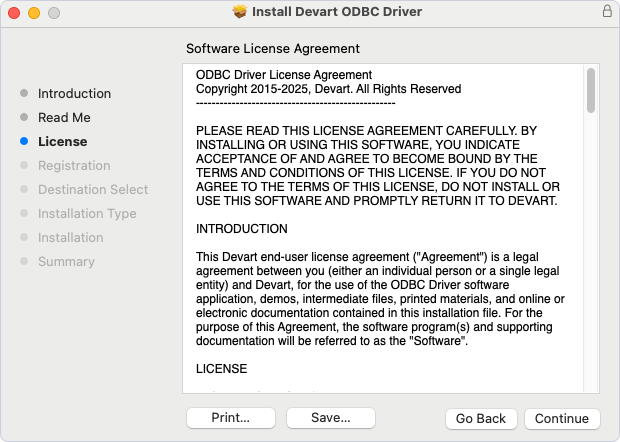Click the Registration step label
This screenshot has height=442, width=620.
(74, 165)
